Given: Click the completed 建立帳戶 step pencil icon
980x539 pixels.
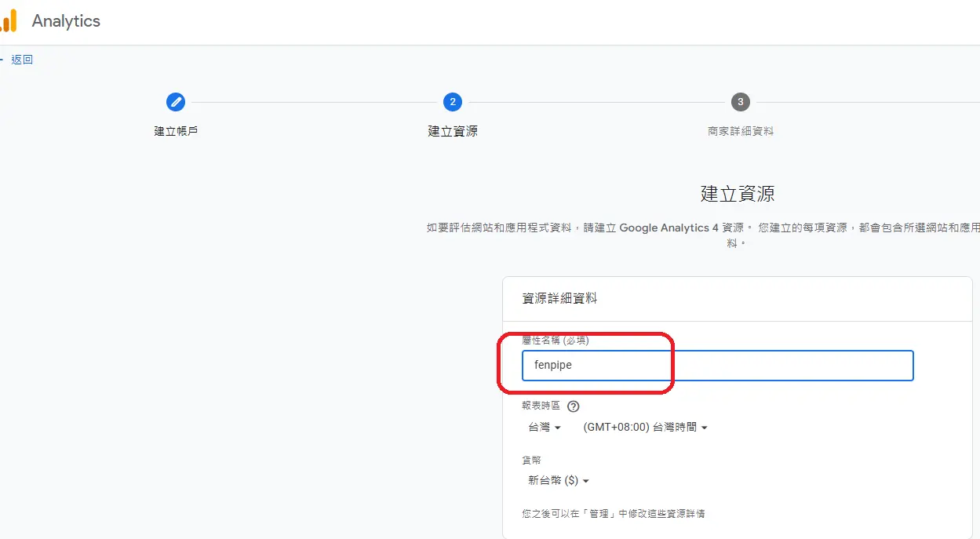Looking at the screenshot, I should 176,101.
